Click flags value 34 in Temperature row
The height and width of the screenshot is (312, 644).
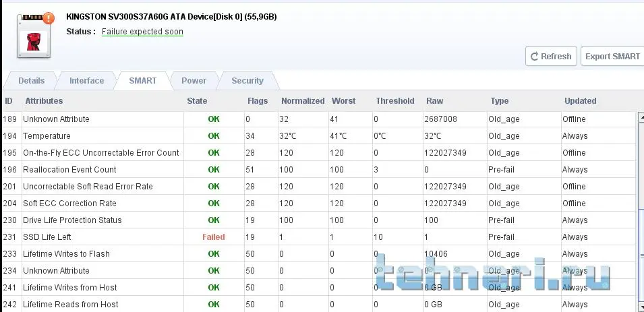coord(250,136)
